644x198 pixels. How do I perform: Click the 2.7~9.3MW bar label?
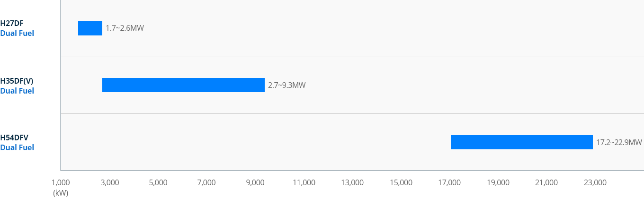click(x=287, y=85)
